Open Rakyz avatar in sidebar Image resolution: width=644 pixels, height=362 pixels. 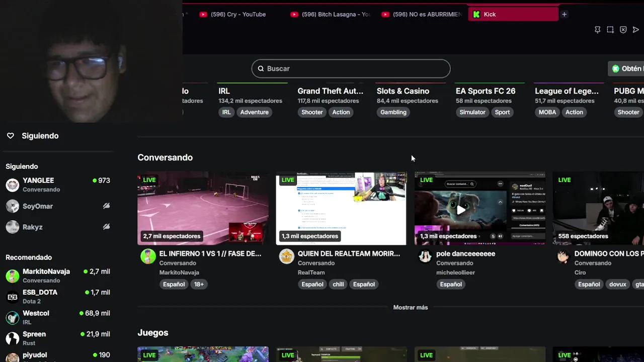13,227
